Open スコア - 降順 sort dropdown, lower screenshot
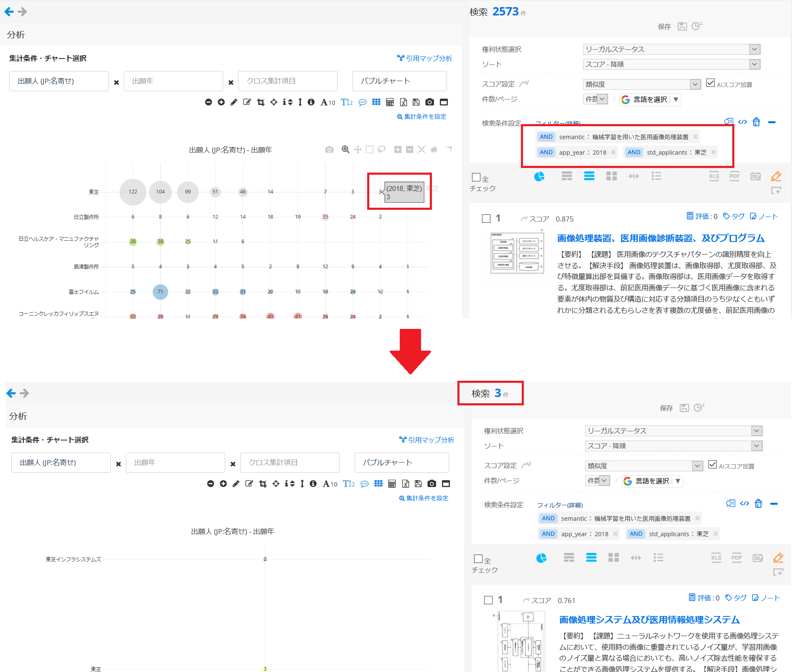Screen dimensions: 792x672 point(674,446)
